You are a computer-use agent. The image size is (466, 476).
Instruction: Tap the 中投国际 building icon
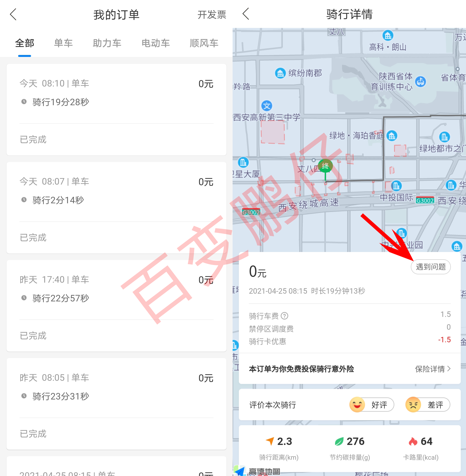point(396,186)
